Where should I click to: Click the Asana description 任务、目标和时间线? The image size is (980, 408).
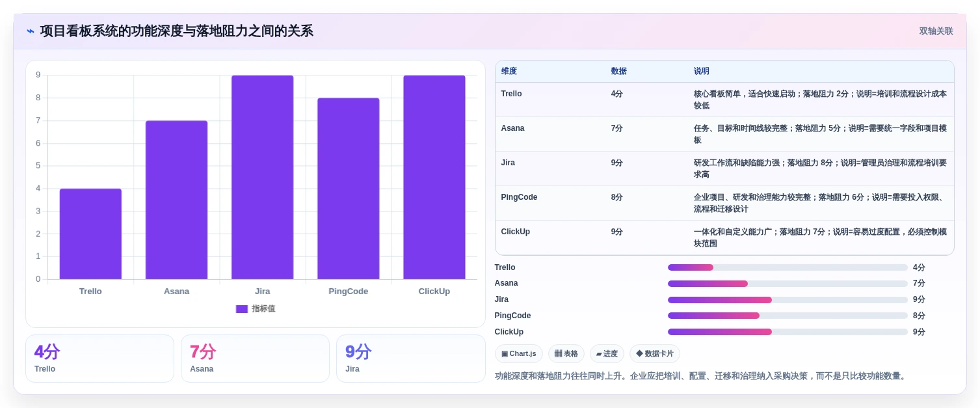point(820,134)
